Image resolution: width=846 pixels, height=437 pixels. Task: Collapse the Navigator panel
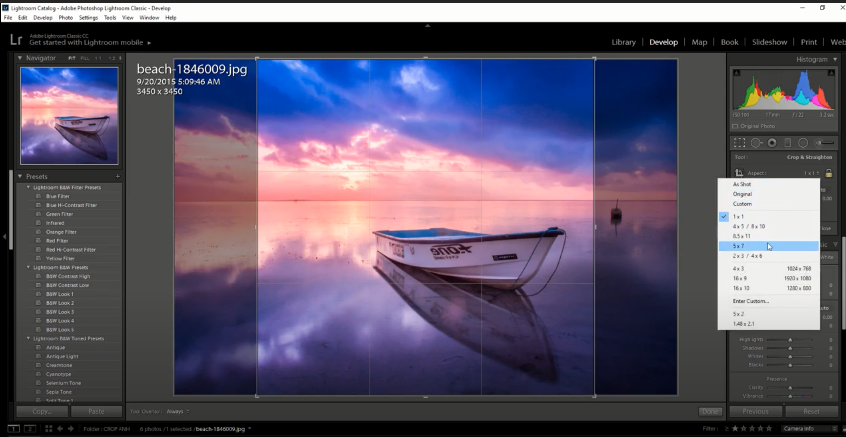coord(21,59)
